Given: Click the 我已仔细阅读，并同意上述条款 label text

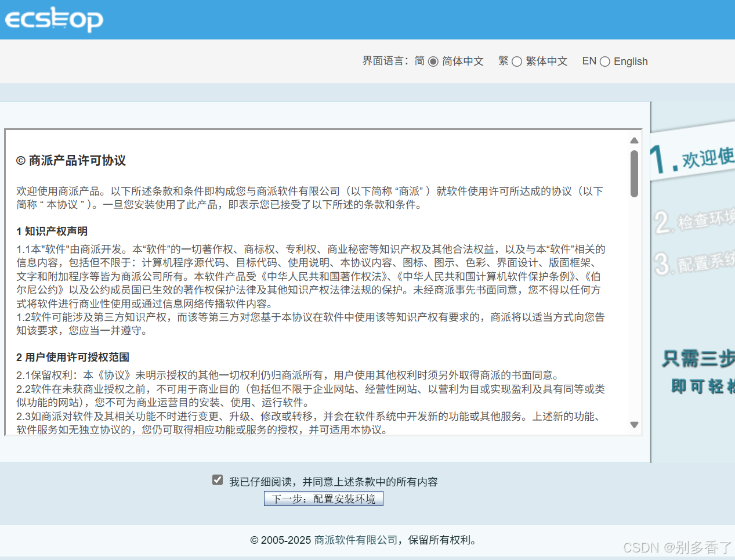Looking at the screenshot, I should pos(334,482).
